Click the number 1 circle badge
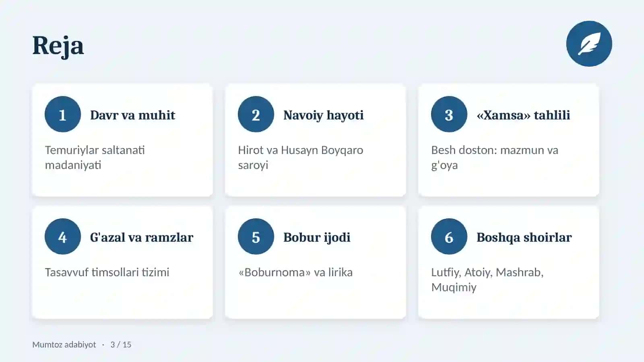 (x=63, y=114)
